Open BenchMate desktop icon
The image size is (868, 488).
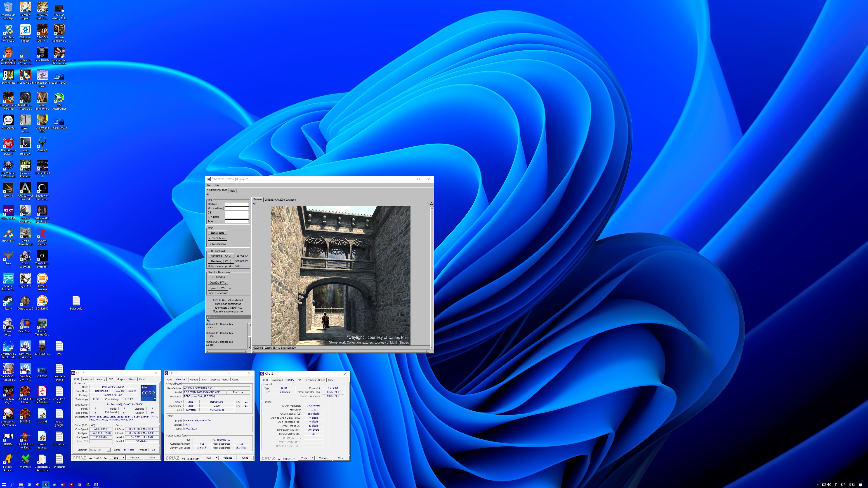8,77
